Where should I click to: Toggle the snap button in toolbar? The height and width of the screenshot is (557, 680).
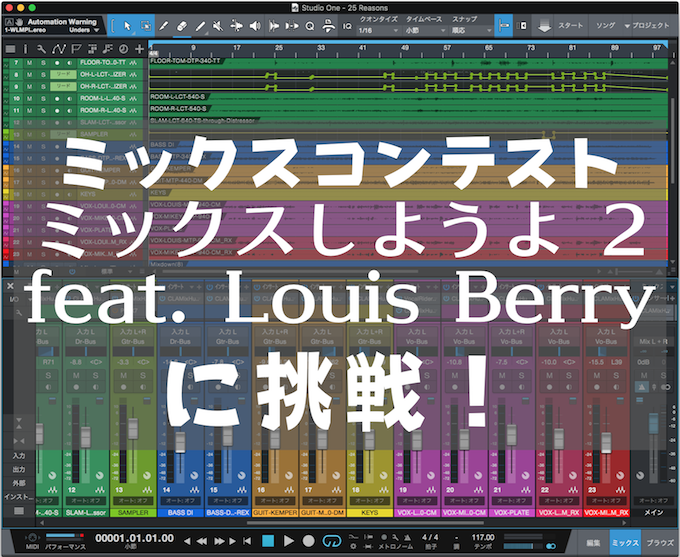pos(503,26)
